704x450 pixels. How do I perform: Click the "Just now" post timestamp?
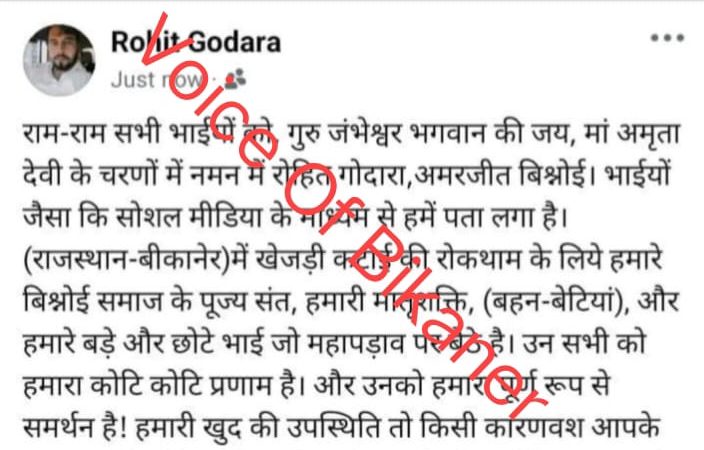point(156,79)
